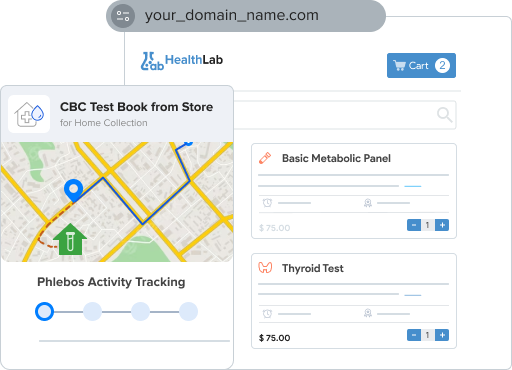This screenshot has height=370, width=512.
Task: Click the cart item count badge
Action: point(442,65)
